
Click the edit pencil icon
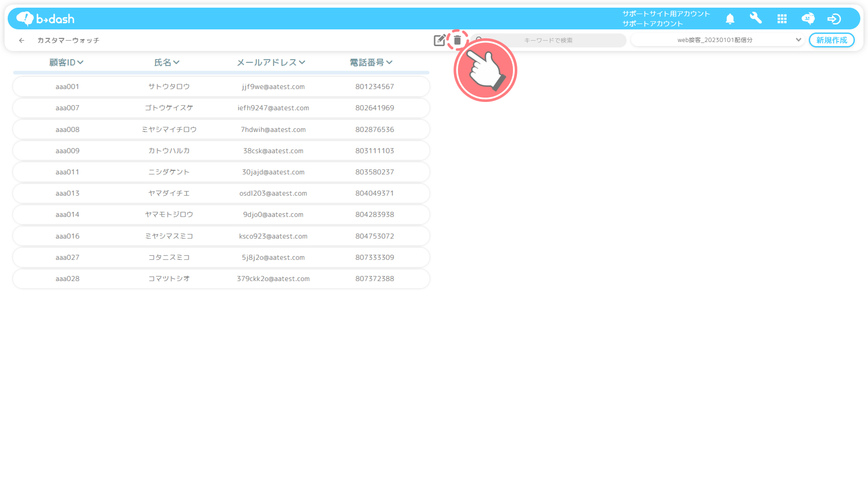[439, 40]
